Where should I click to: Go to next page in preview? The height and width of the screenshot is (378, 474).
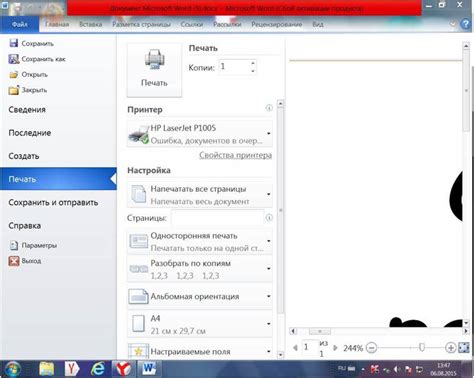tap(335, 348)
